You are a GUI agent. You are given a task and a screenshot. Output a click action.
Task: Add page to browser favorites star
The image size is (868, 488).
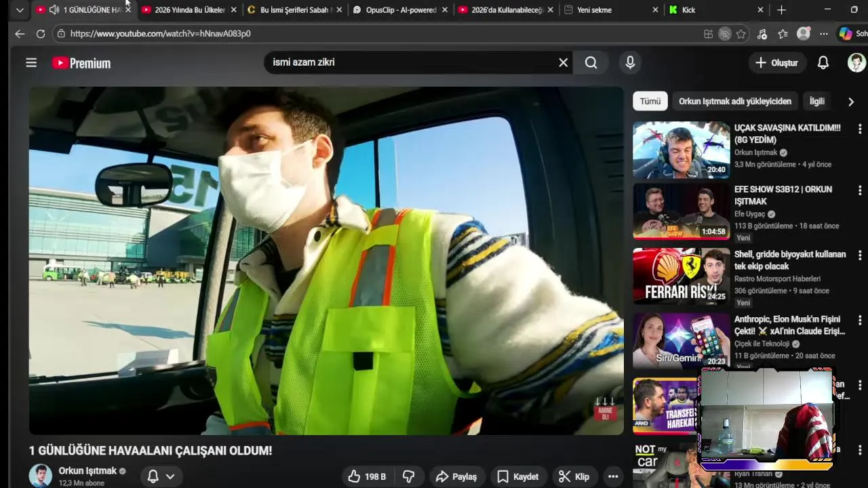tap(741, 34)
